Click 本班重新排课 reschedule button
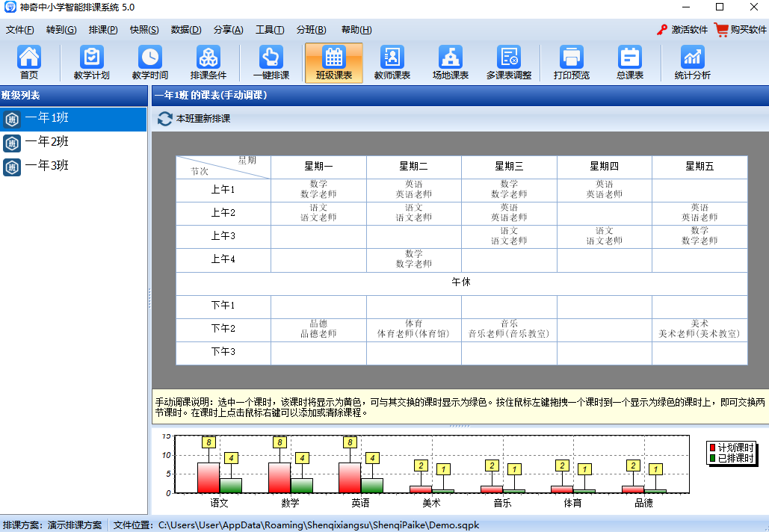 pyautogui.click(x=194, y=119)
